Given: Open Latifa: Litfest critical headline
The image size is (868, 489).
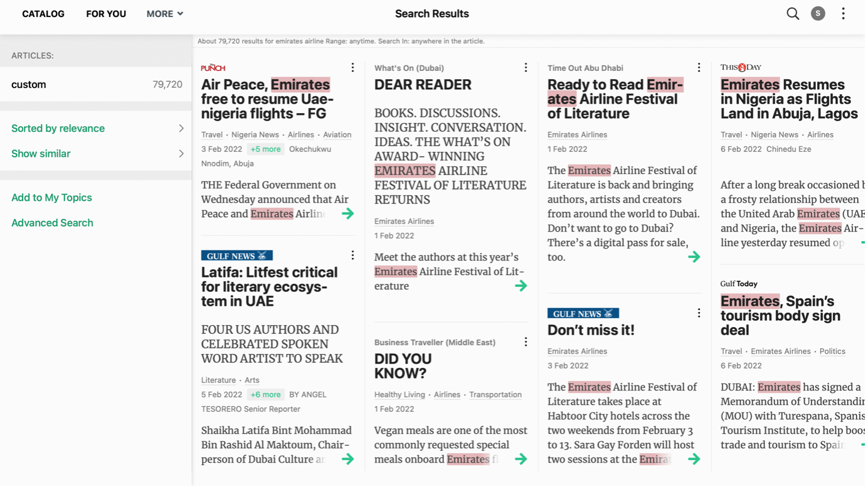Looking at the screenshot, I should 270,287.
